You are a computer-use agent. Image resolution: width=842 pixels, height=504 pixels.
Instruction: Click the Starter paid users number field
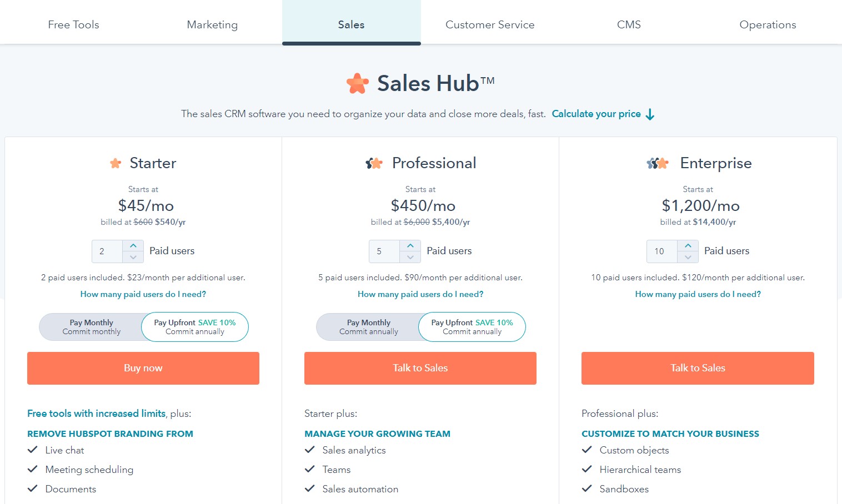(x=107, y=251)
